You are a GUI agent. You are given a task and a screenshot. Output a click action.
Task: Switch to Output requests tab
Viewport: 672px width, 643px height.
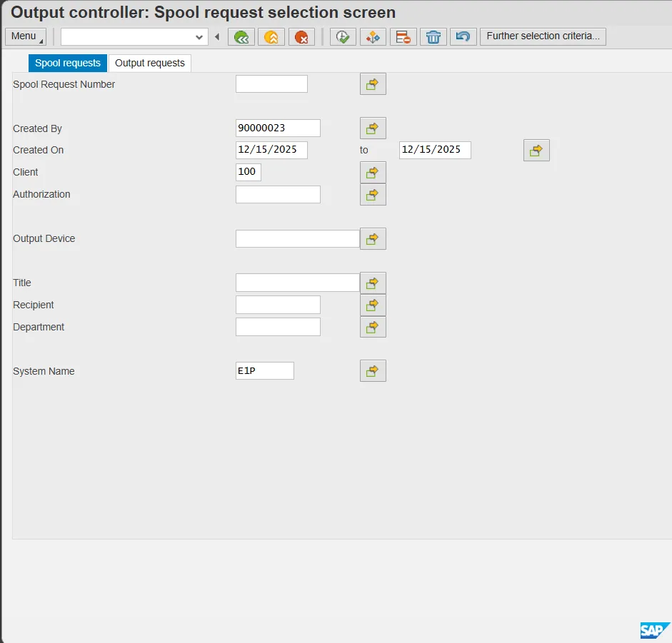tap(150, 63)
